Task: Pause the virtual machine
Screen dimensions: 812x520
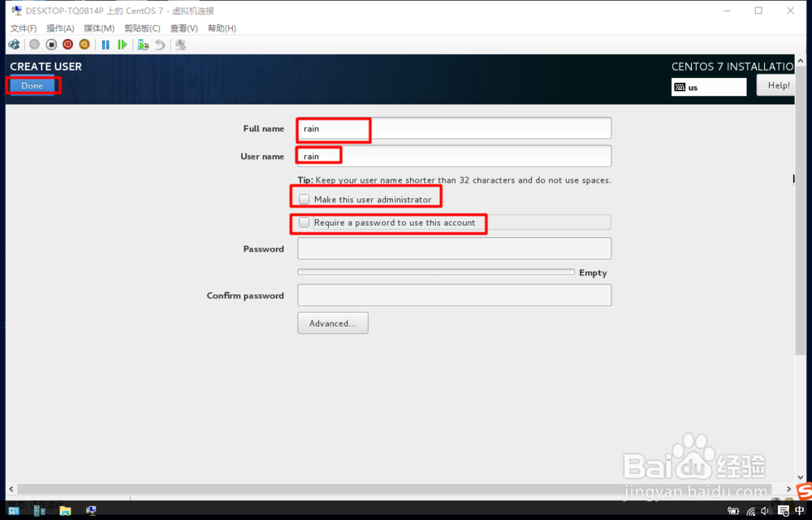Action: 106,44
